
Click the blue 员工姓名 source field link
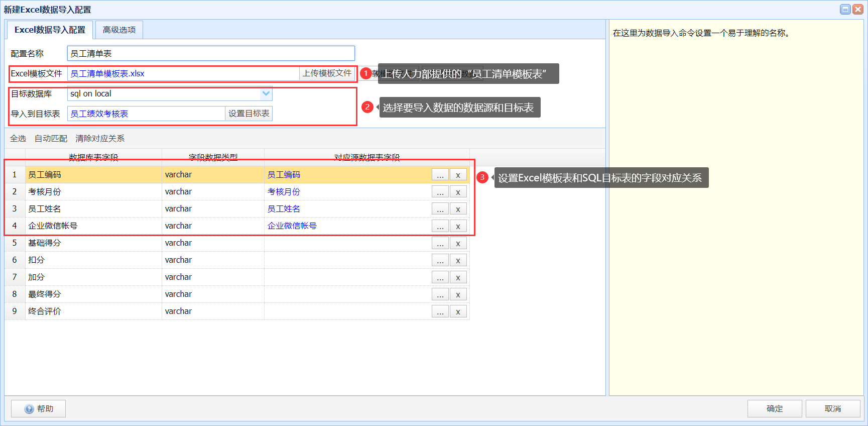(284, 209)
